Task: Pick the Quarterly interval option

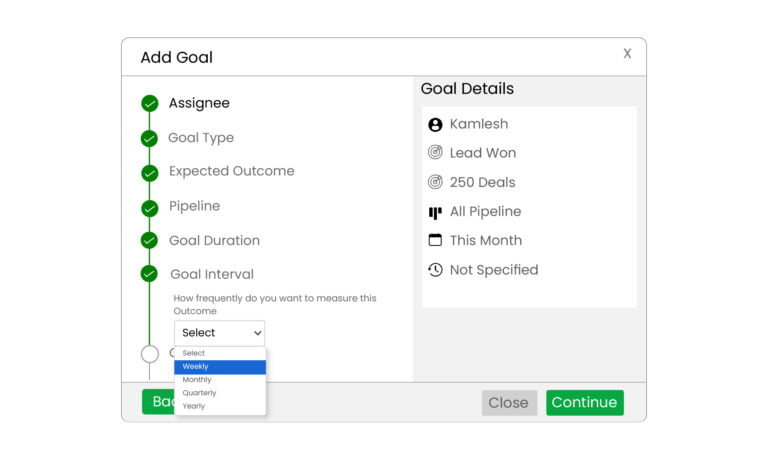Action: [x=220, y=393]
